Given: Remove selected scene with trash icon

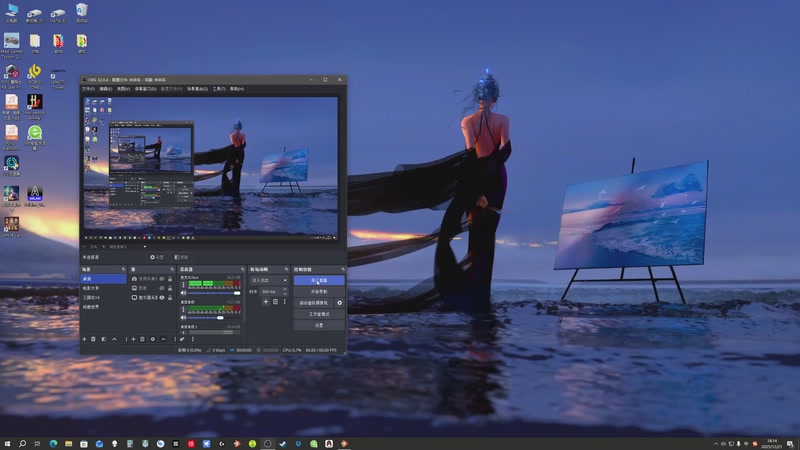Looking at the screenshot, I should click(93, 339).
